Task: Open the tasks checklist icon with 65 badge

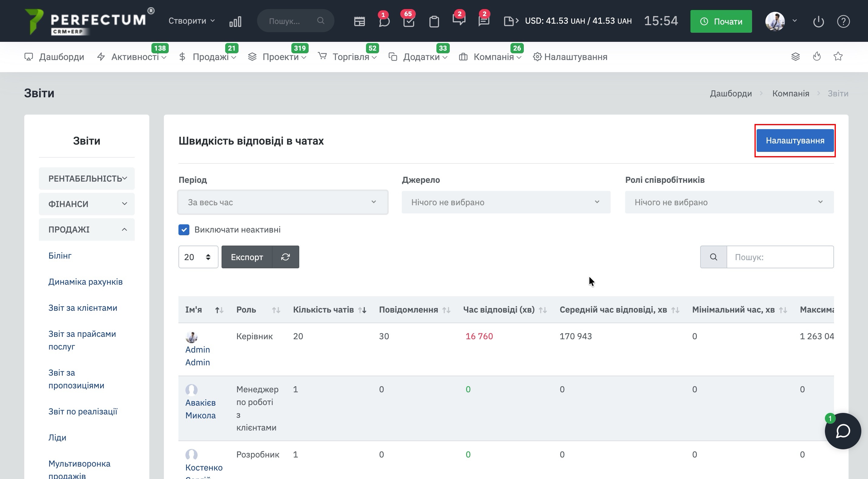Action: (x=409, y=22)
